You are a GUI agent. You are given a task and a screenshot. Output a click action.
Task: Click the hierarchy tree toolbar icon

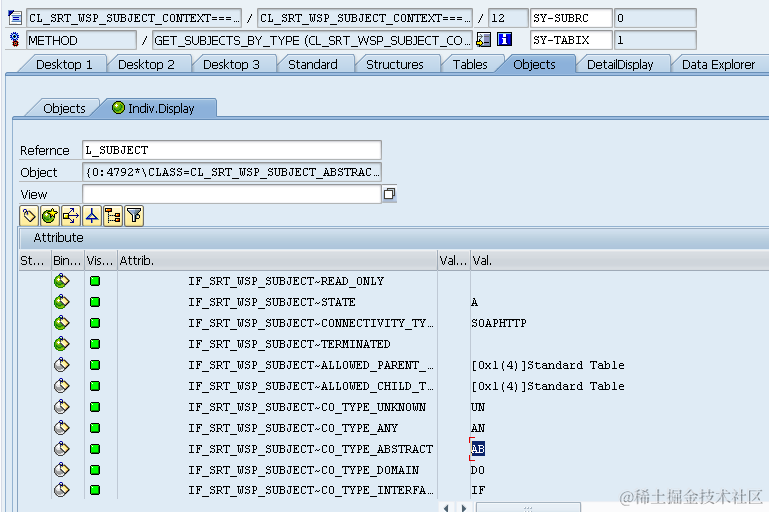tap(113, 216)
